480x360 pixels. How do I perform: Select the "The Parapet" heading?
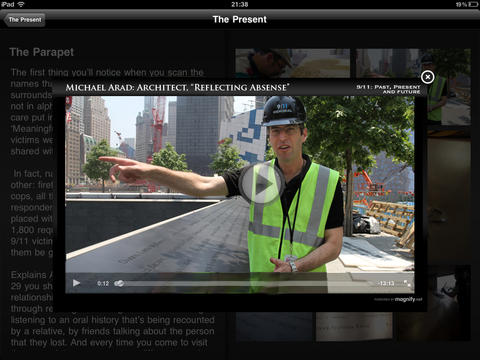click(42, 52)
